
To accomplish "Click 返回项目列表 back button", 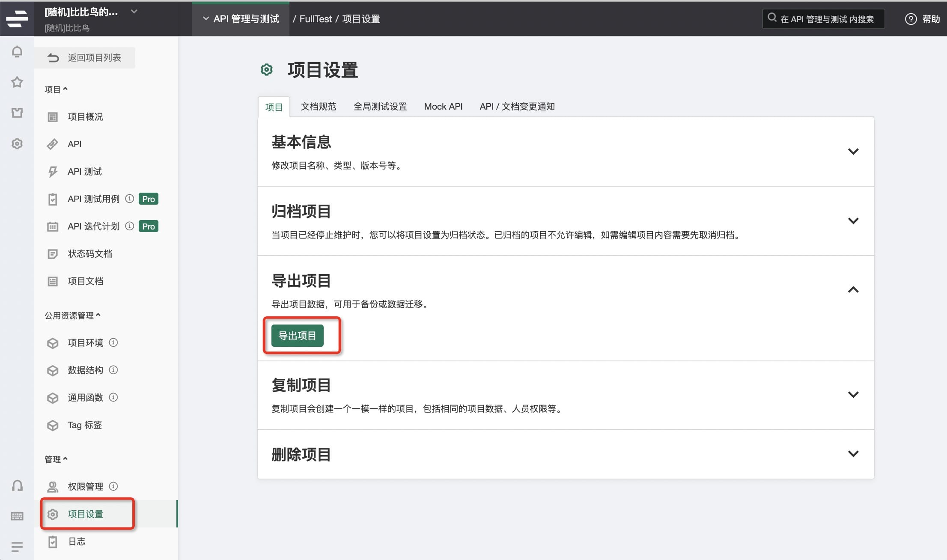I will [x=85, y=58].
